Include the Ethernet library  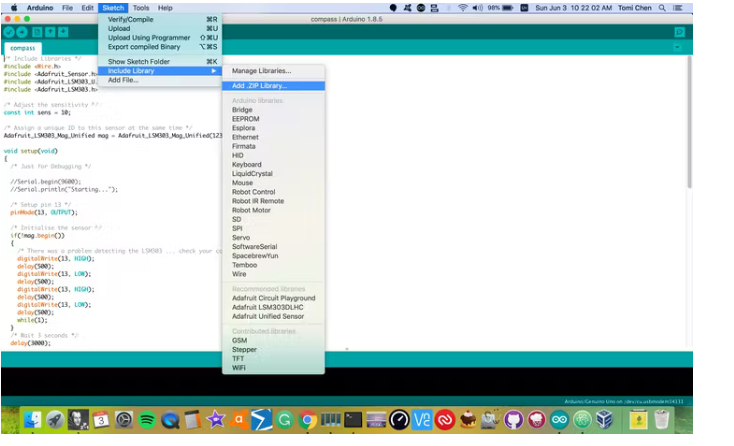pos(273,137)
